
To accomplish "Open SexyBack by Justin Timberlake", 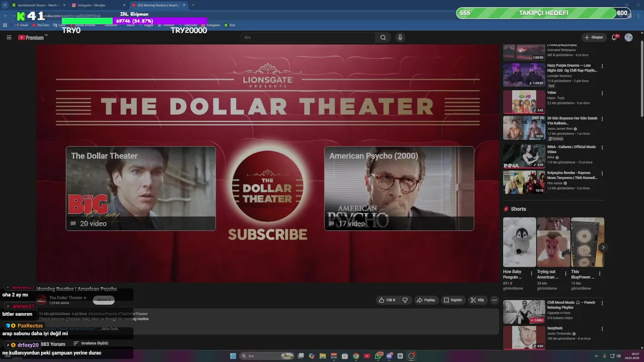I will 524,337.
